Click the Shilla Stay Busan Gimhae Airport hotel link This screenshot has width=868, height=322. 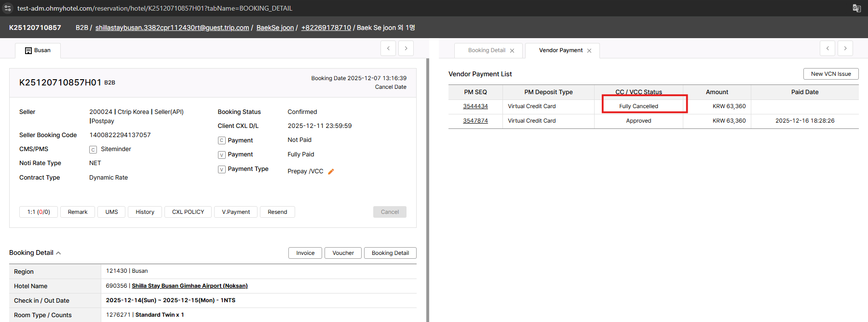(x=190, y=286)
